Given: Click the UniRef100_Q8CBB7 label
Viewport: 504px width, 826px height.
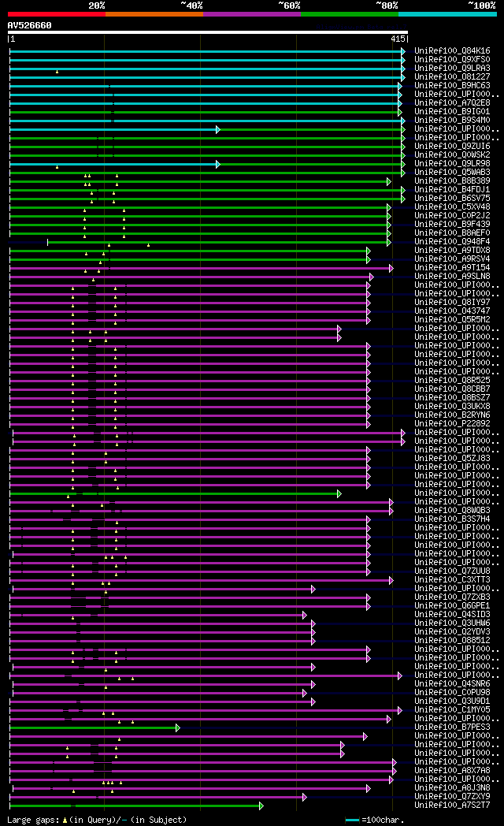Looking at the screenshot, I should pos(452,389).
